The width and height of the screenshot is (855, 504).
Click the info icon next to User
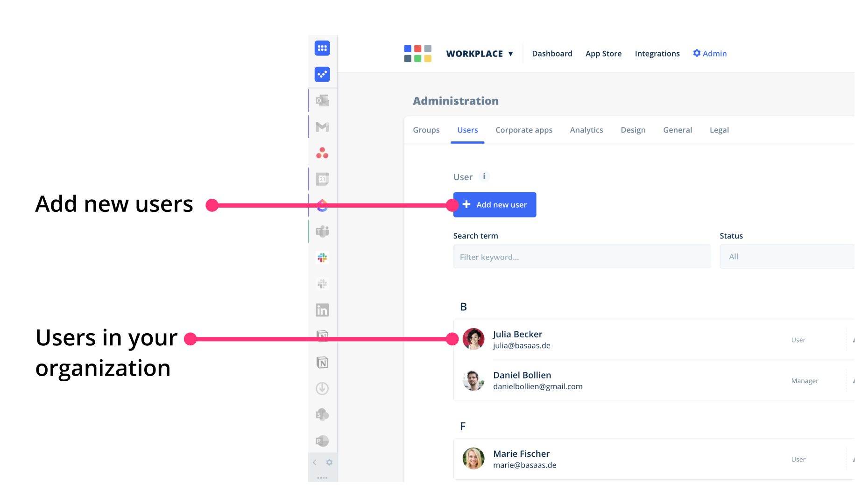484,176
